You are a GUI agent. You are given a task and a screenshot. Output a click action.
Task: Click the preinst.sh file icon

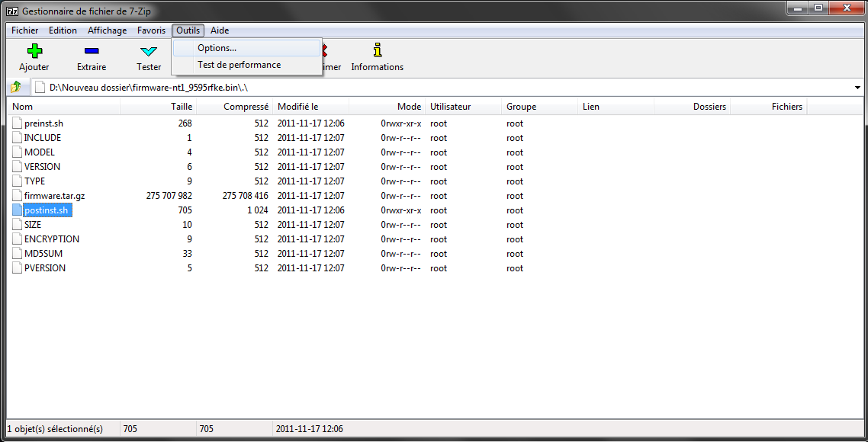pyautogui.click(x=17, y=123)
